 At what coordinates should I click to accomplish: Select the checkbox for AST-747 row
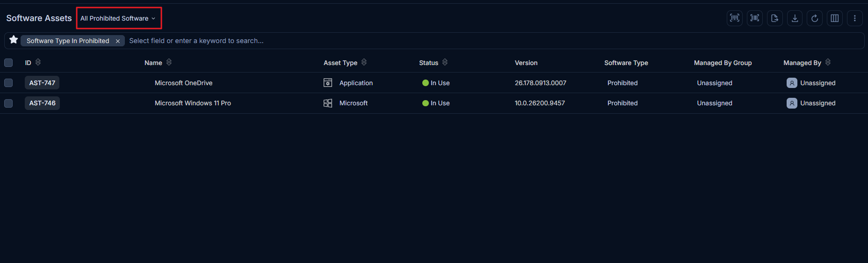point(8,83)
